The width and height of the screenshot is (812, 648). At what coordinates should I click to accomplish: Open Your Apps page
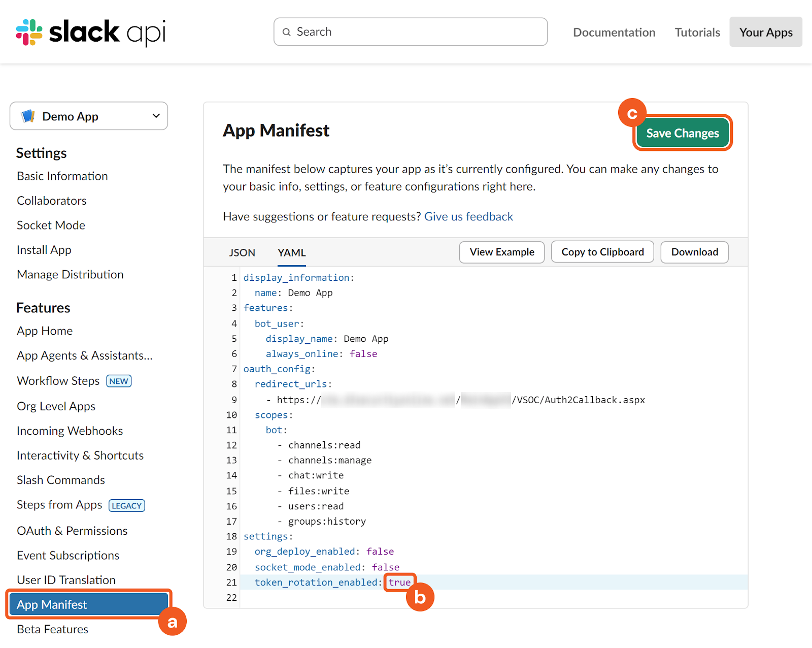(765, 33)
